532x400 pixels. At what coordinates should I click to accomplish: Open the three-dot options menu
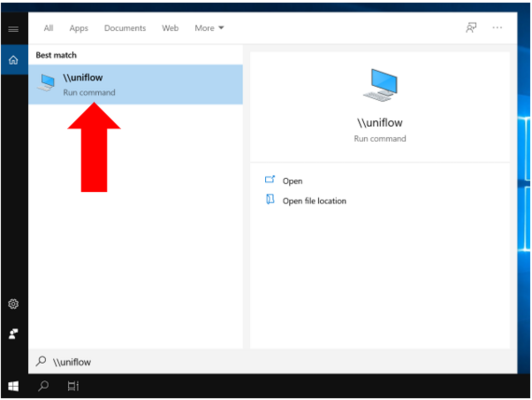coord(497,28)
